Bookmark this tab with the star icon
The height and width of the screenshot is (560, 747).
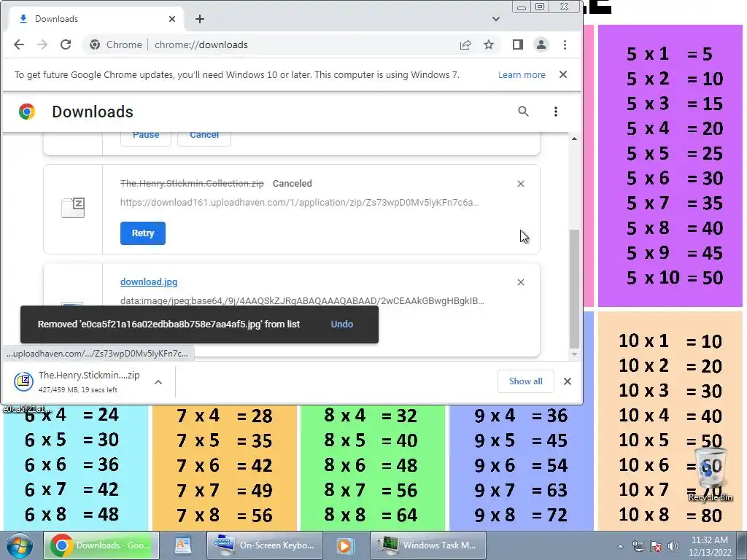coord(489,44)
